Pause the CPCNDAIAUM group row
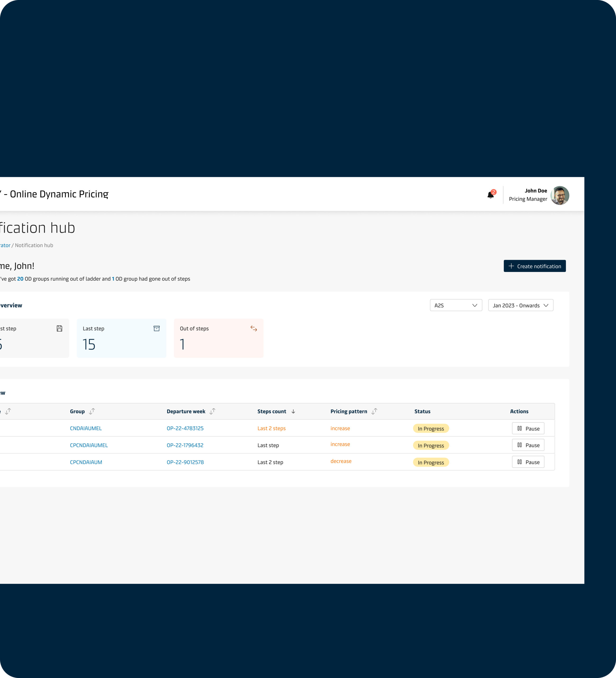This screenshot has height=678, width=616. (x=528, y=462)
